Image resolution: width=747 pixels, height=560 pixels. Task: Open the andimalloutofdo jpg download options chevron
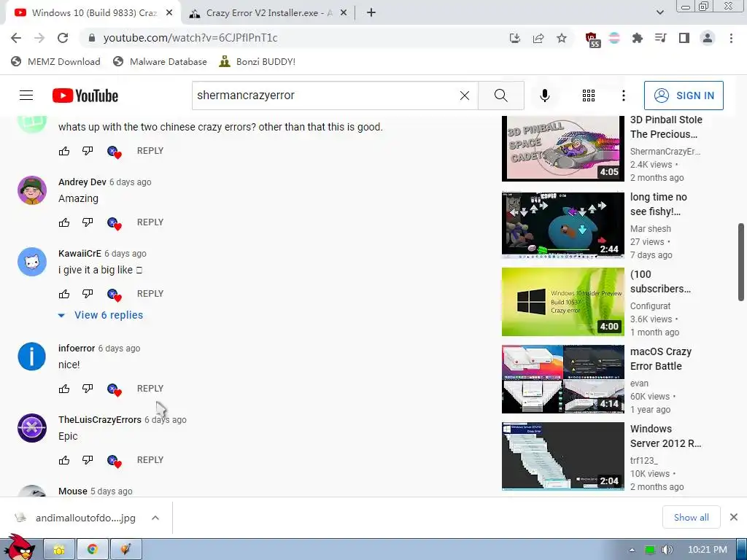point(155,518)
